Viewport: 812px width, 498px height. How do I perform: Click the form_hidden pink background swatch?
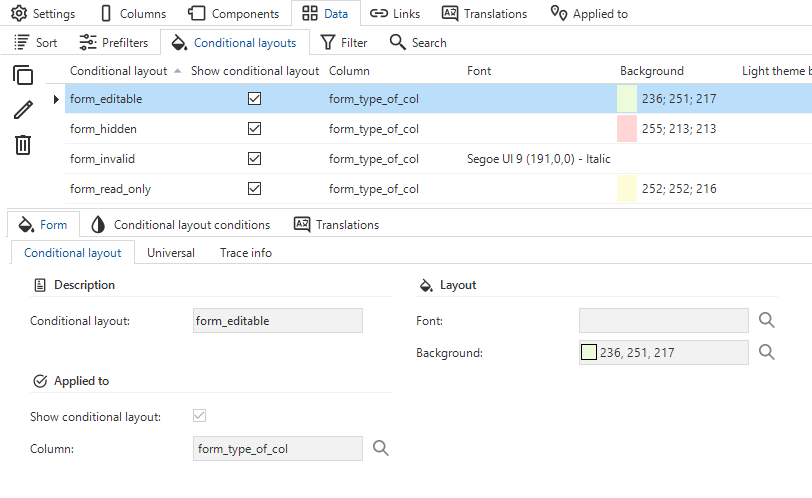click(627, 129)
